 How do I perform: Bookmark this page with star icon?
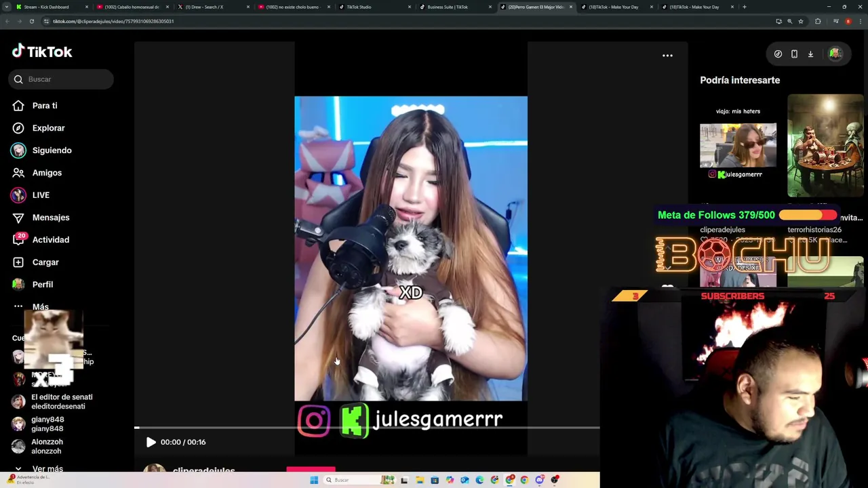point(801,21)
